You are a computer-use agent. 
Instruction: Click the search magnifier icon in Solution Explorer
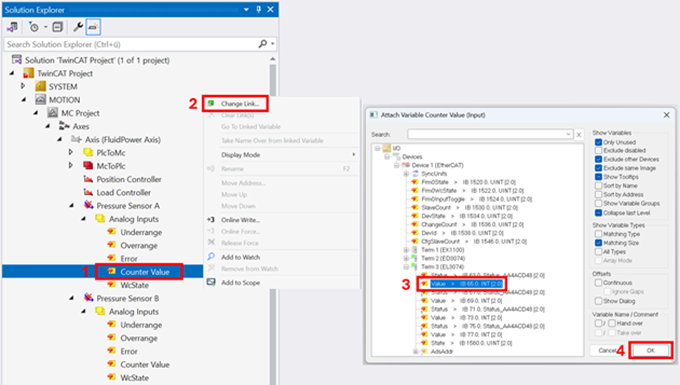(263, 44)
